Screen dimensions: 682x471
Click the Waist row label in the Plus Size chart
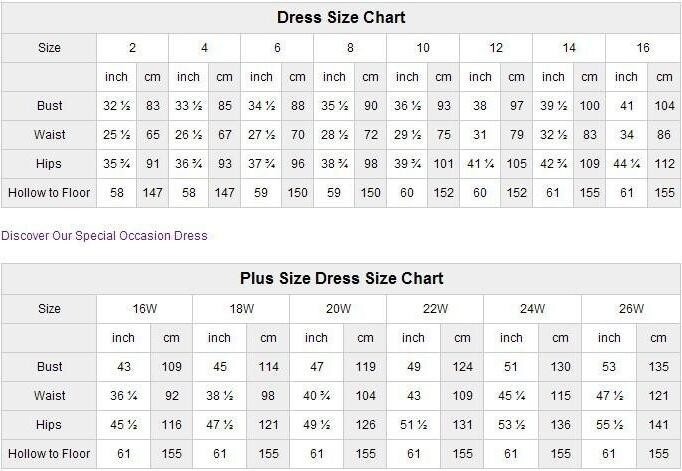point(49,396)
